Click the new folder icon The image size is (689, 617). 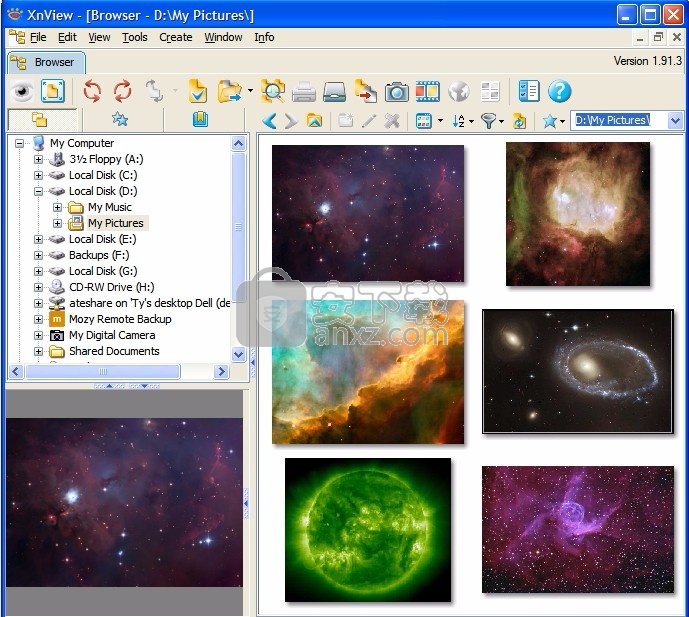point(346,120)
